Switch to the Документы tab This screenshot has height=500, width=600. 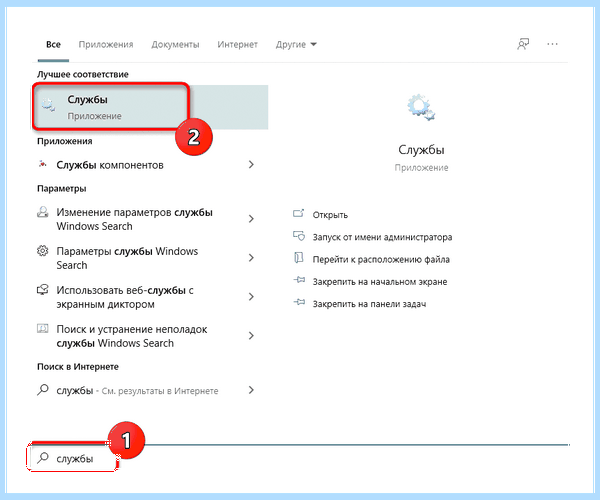[x=175, y=44]
